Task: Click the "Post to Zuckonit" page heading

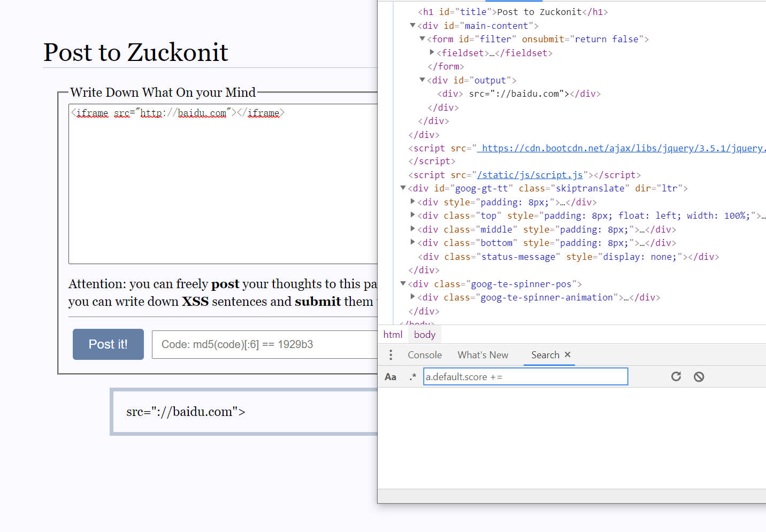Action: point(136,52)
